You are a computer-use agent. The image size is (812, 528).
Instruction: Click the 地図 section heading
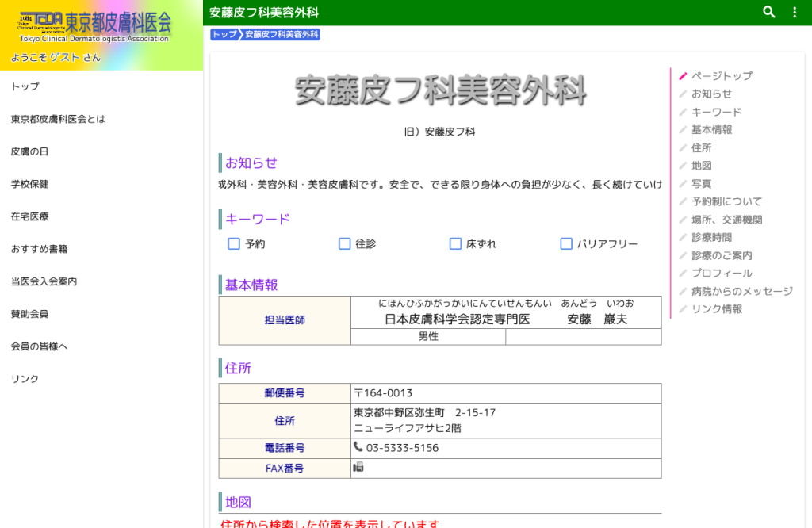coord(238,503)
